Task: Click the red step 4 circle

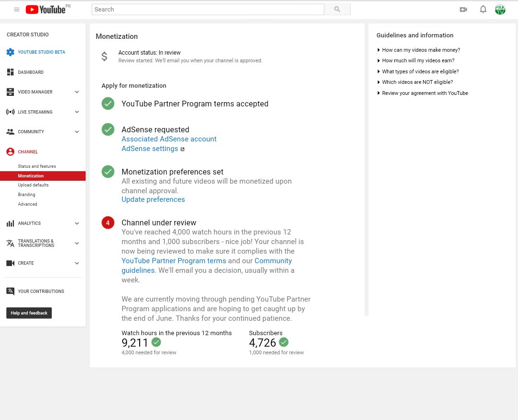Action: click(x=108, y=222)
